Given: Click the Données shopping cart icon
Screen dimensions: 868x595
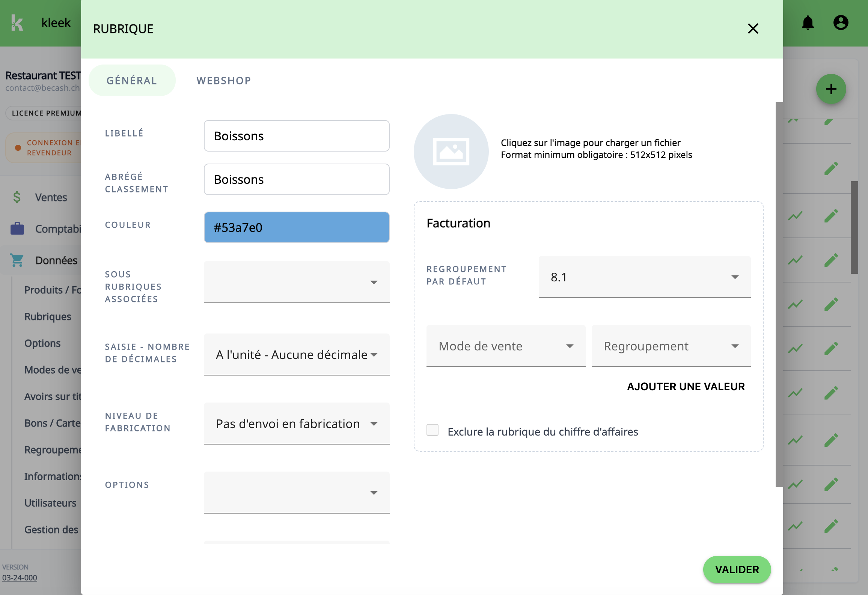Looking at the screenshot, I should pos(17,260).
